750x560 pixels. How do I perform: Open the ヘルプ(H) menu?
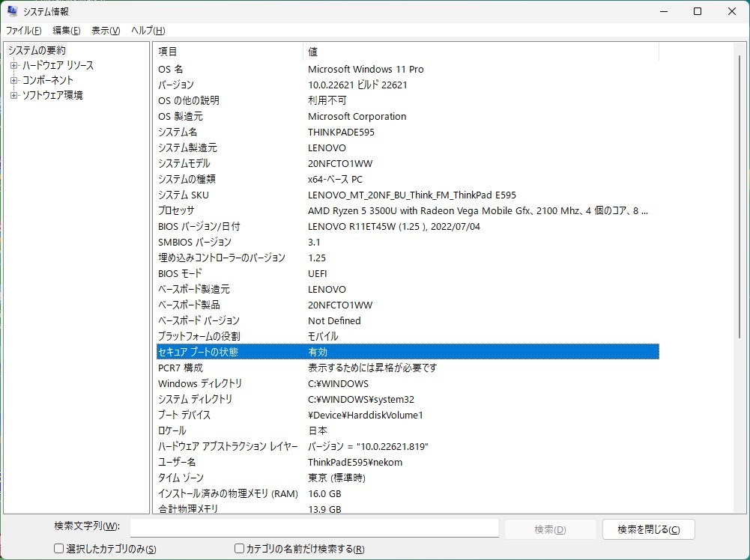[148, 31]
